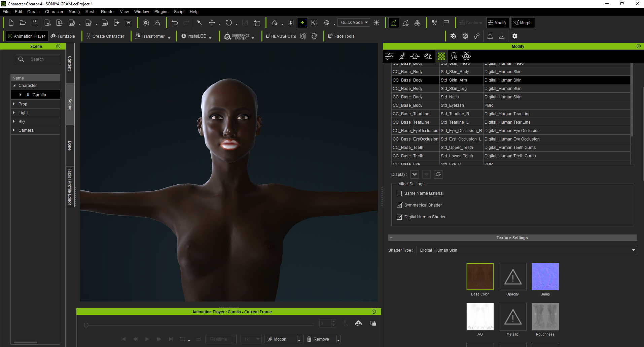Open the Render menu
Screen dimensions: 644x347
(x=108, y=11)
